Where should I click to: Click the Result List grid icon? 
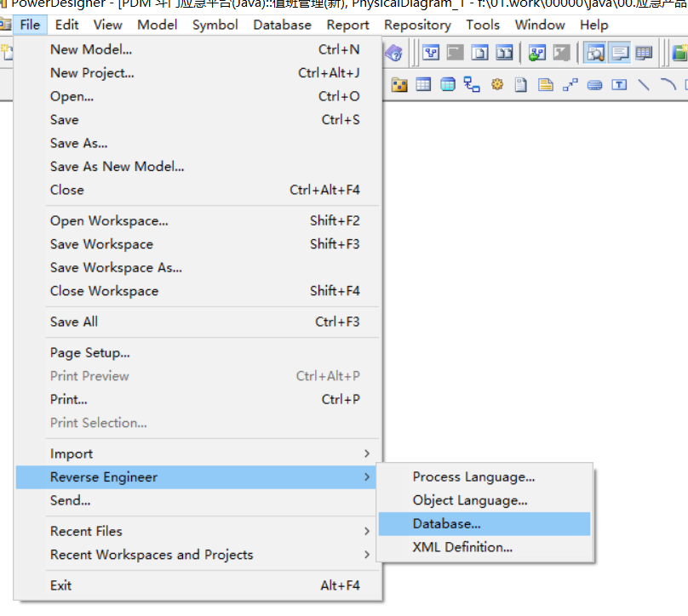(x=644, y=53)
